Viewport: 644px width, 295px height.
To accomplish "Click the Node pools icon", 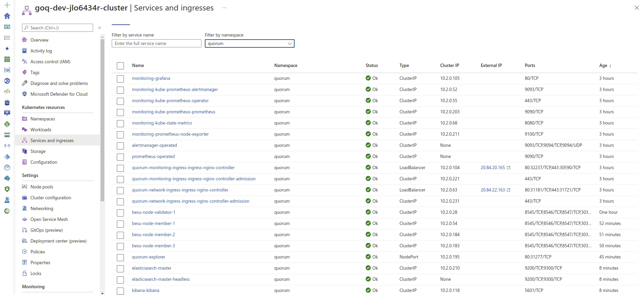I will 24,187.
